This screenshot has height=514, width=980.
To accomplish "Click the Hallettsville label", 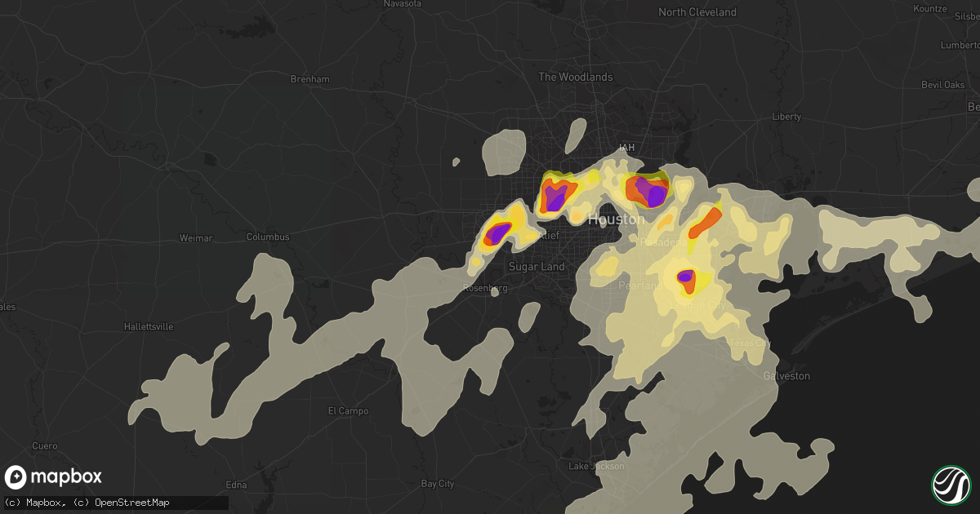I will click(149, 326).
